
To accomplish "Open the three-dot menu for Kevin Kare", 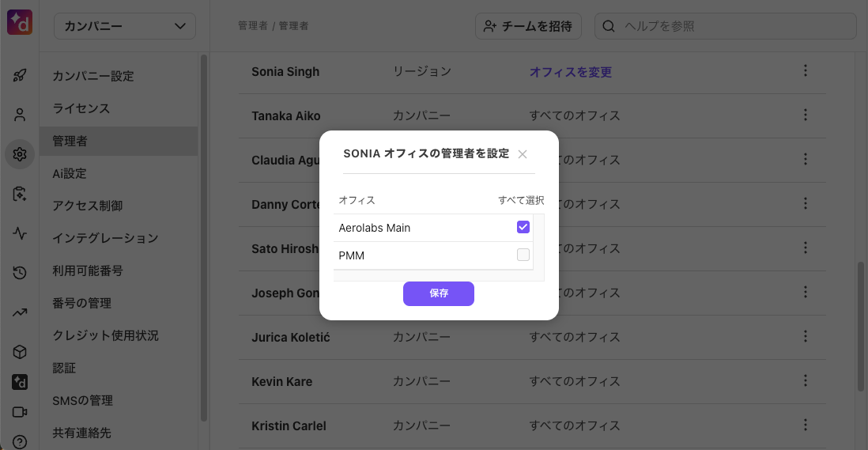I will [806, 381].
